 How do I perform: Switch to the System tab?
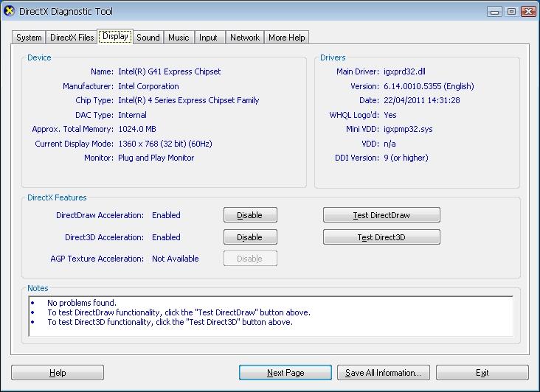coord(29,38)
